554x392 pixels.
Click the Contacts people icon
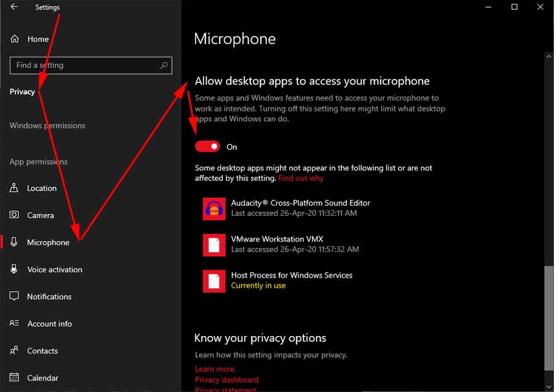pyautogui.click(x=14, y=350)
